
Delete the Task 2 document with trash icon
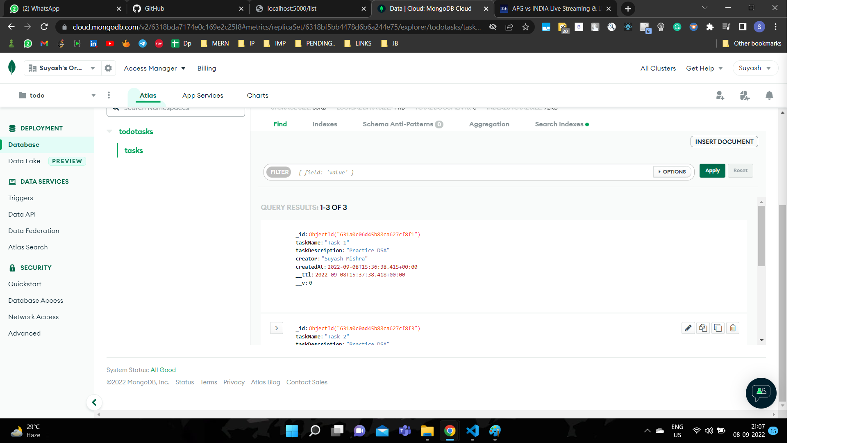(x=733, y=328)
